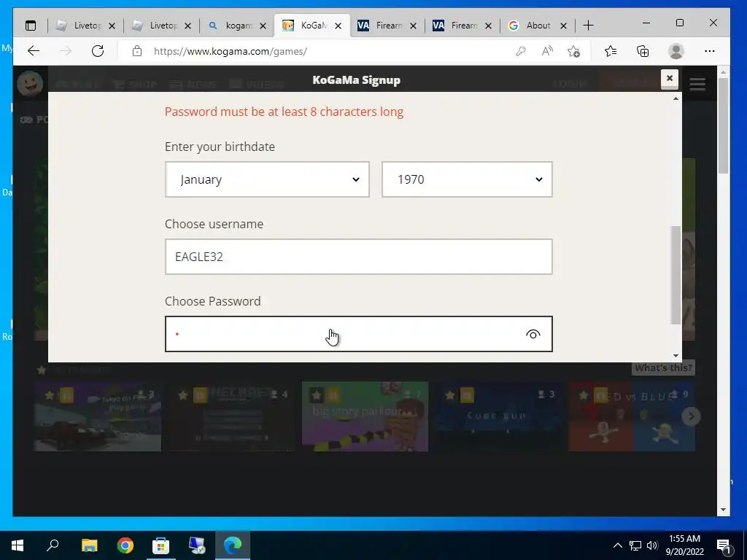This screenshot has height=560, width=747.
Task: Switch to the kogam search tab
Action: (x=237, y=26)
